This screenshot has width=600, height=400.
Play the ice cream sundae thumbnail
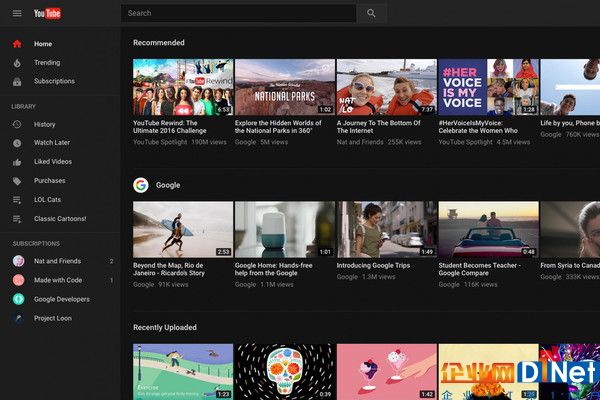tap(386, 372)
